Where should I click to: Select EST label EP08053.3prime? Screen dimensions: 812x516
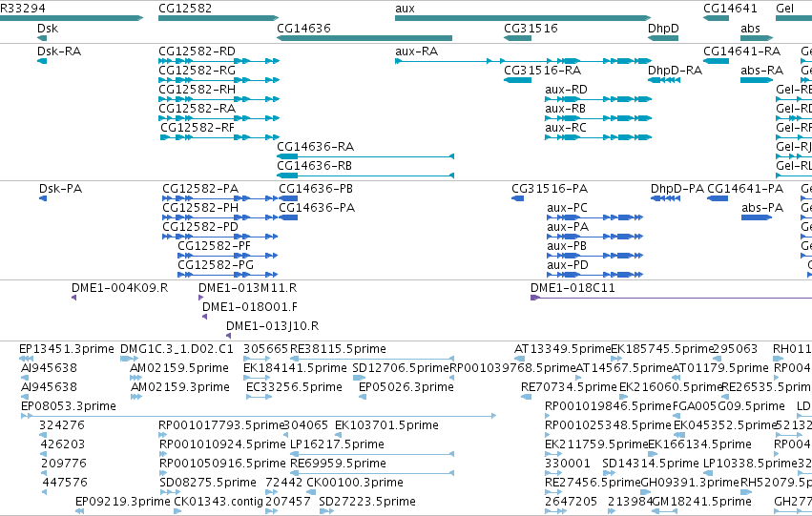69,406
